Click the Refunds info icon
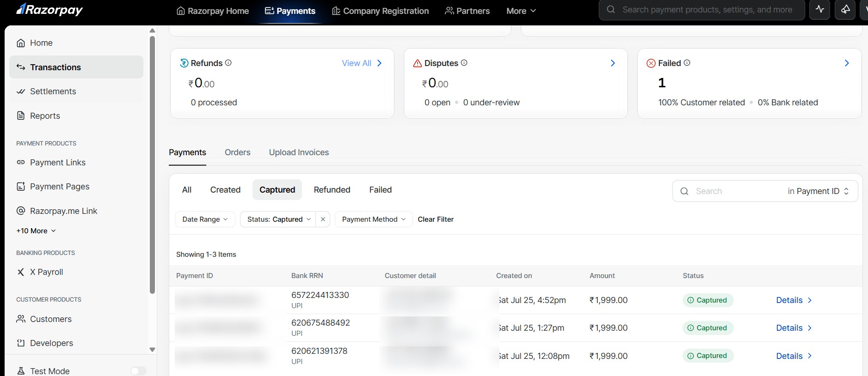 [x=228, y=63]
